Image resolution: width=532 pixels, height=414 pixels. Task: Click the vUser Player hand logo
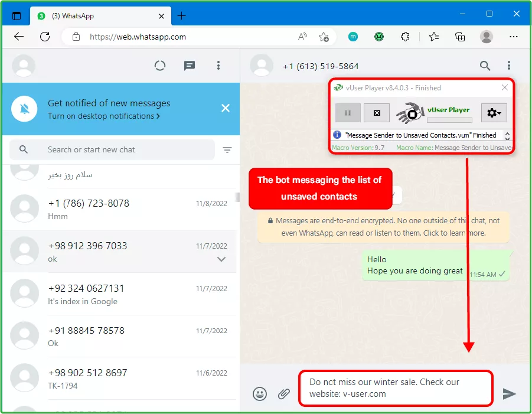tap(410, 112)
